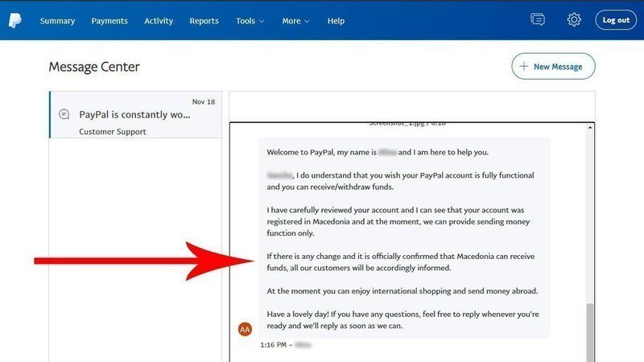Click the 'receive/withdraw funds' paragraph
The image size is (644, 362).
point(400,181)
